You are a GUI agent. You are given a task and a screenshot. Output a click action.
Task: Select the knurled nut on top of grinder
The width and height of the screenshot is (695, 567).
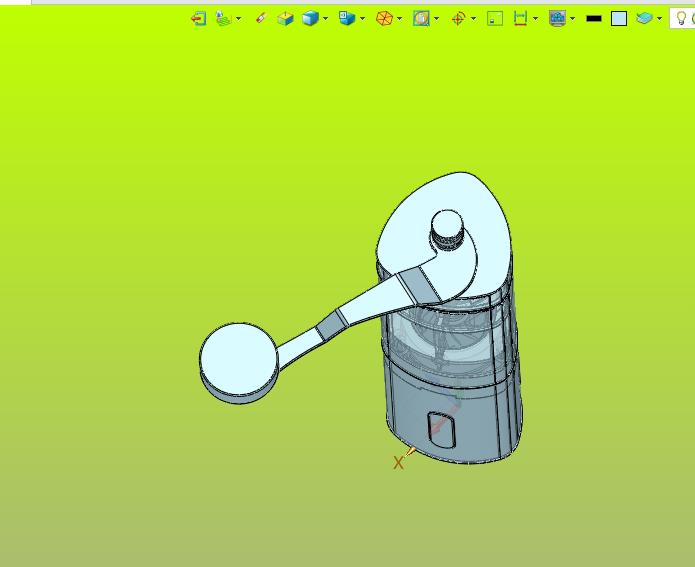pos(447,231)
